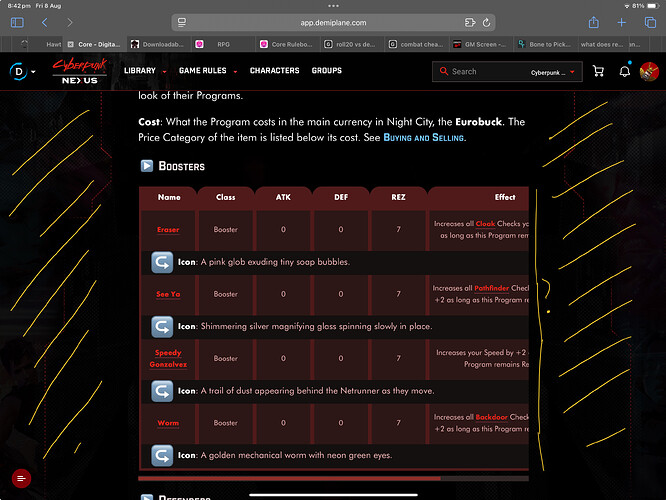Image resolution: width=666 pixels, height=500 pixels.
Task: Open the translate icon in the address bar
Action: click(x=470, y=23)
